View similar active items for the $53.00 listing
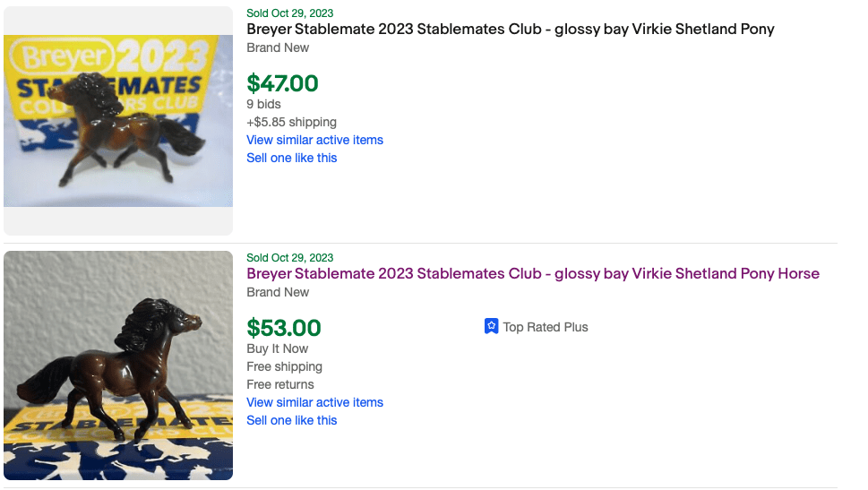 pos(314,402)
